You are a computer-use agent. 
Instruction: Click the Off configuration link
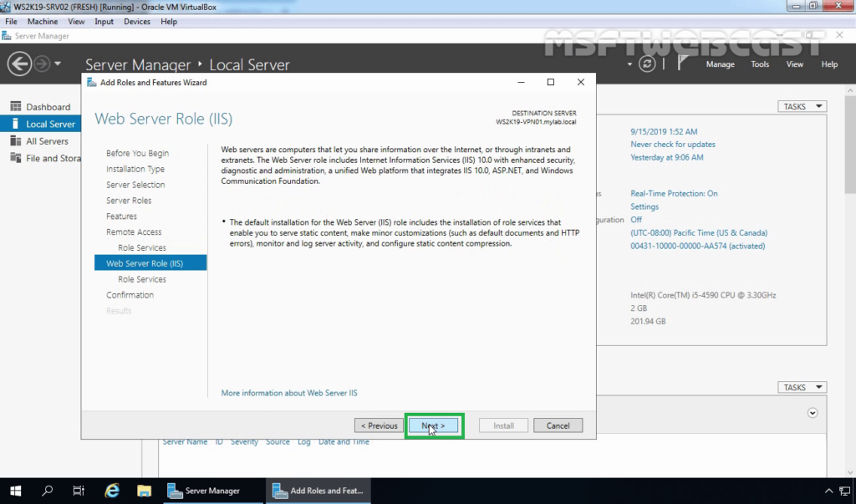point(636,220)
